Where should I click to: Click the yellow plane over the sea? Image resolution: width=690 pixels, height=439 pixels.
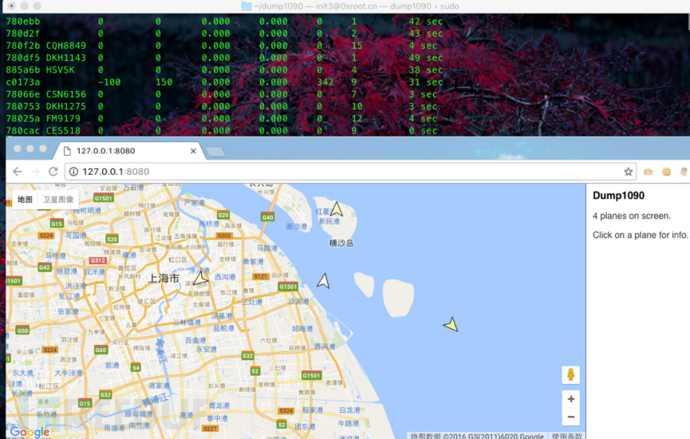point(451,324)
